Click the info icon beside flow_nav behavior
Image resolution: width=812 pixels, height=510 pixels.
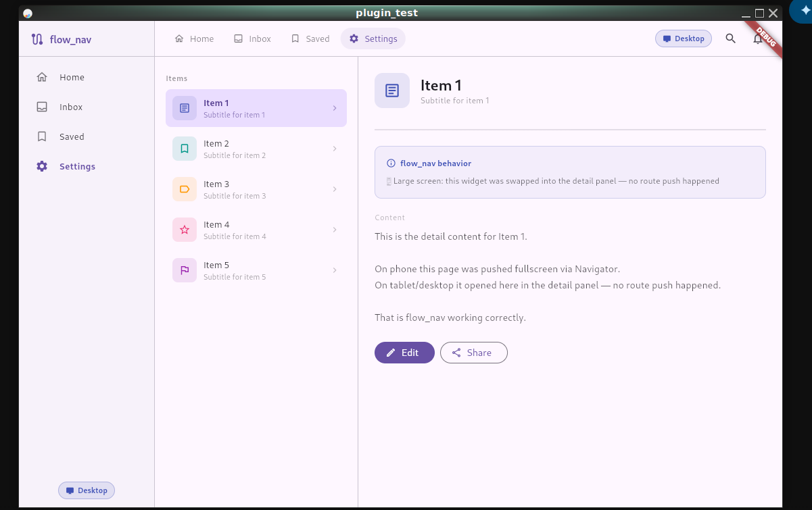coord(391,163)
